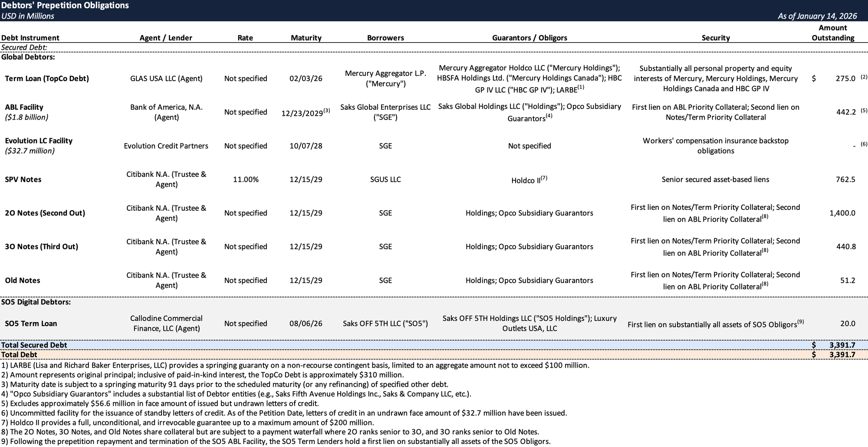Click the Maturity column header
868x447 pixels.
coord(306,38)
